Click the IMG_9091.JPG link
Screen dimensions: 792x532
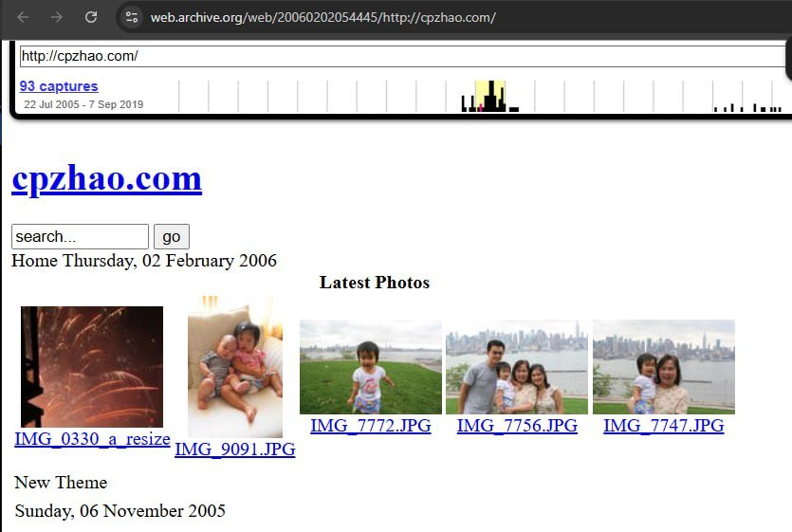click(x=235, y=449)
